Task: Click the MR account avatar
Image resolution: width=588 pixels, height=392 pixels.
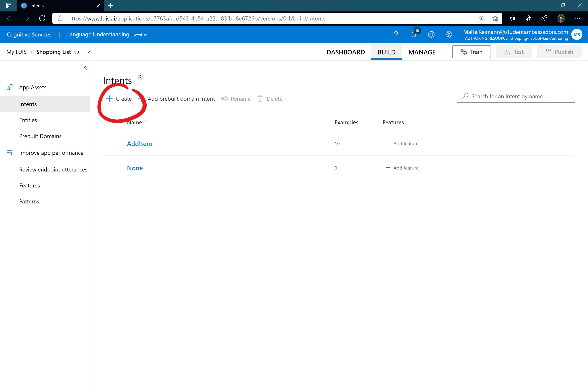Action: pyautogui.click(x=577, y=34)
